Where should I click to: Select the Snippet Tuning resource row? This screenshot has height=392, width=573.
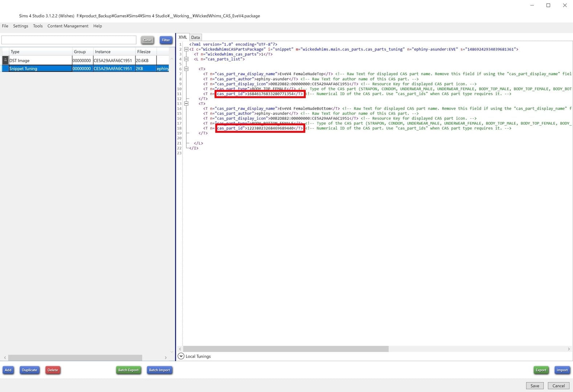pos(85,69)
